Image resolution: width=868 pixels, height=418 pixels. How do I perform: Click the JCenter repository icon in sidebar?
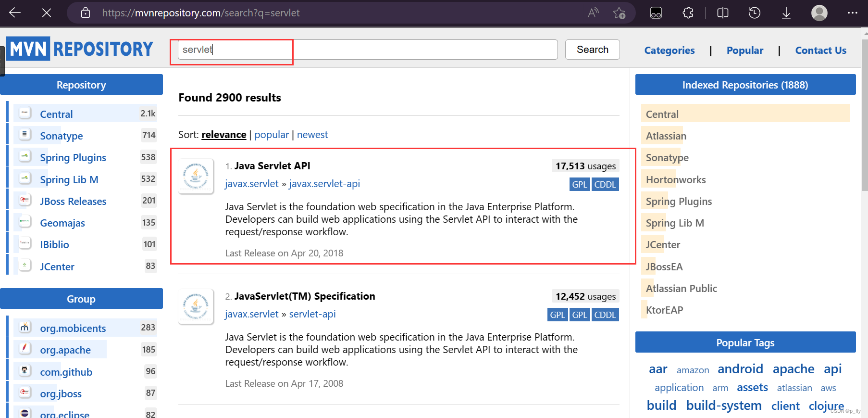(25, 265)
